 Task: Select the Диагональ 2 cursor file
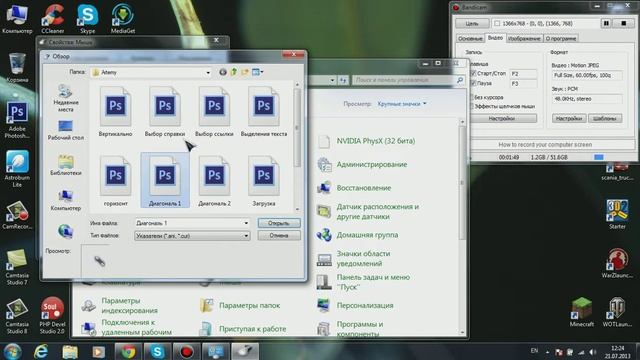click(x=214, y=181)
